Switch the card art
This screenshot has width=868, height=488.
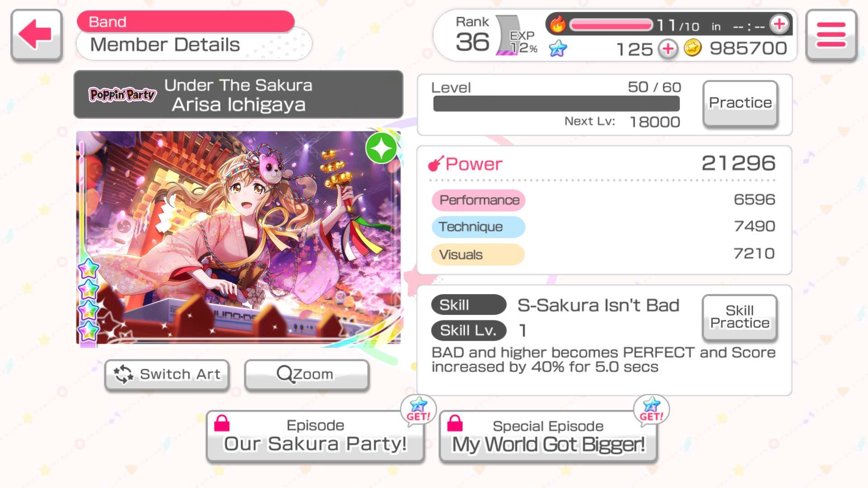167,374
